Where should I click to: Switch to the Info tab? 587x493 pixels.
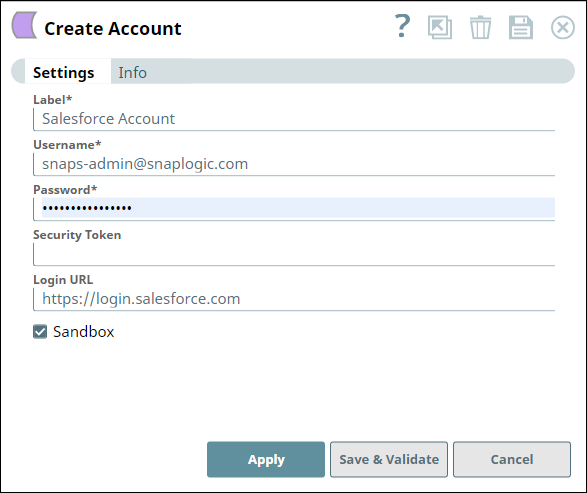(x=133, y=73)
